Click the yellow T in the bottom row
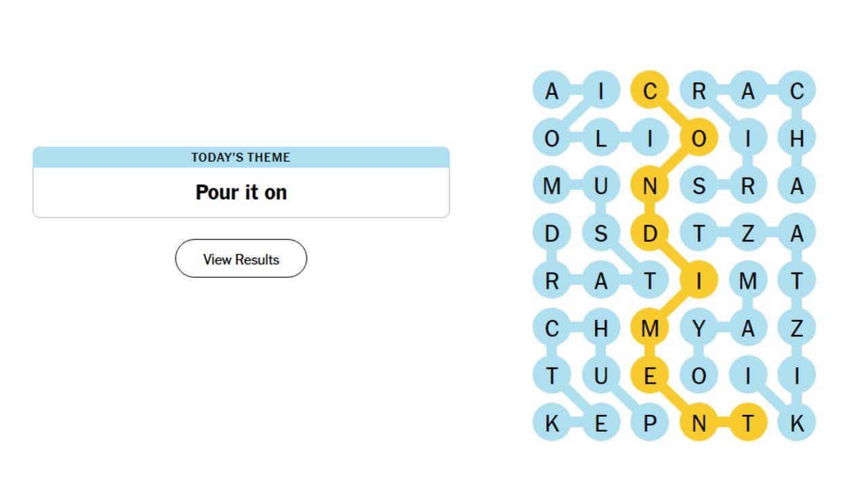The width and height of the screenshot is (868, 488). [747, 422]
